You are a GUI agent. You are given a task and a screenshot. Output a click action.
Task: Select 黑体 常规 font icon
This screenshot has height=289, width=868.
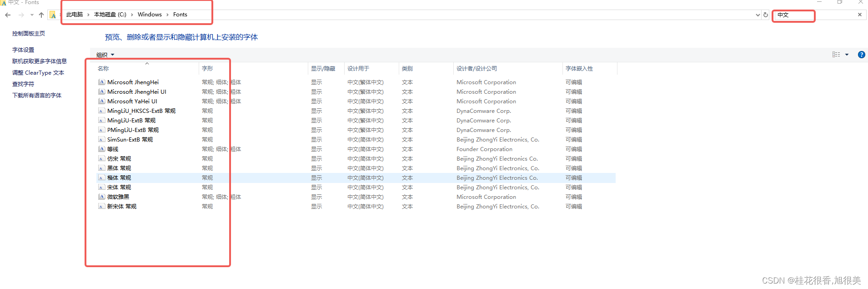pyautogui.click(x=102, y=168)
